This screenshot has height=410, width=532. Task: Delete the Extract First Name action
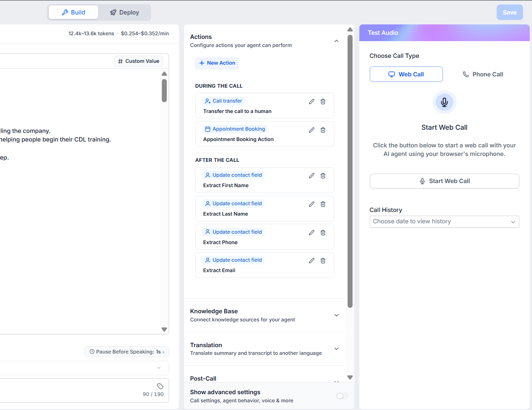point(323,175)
